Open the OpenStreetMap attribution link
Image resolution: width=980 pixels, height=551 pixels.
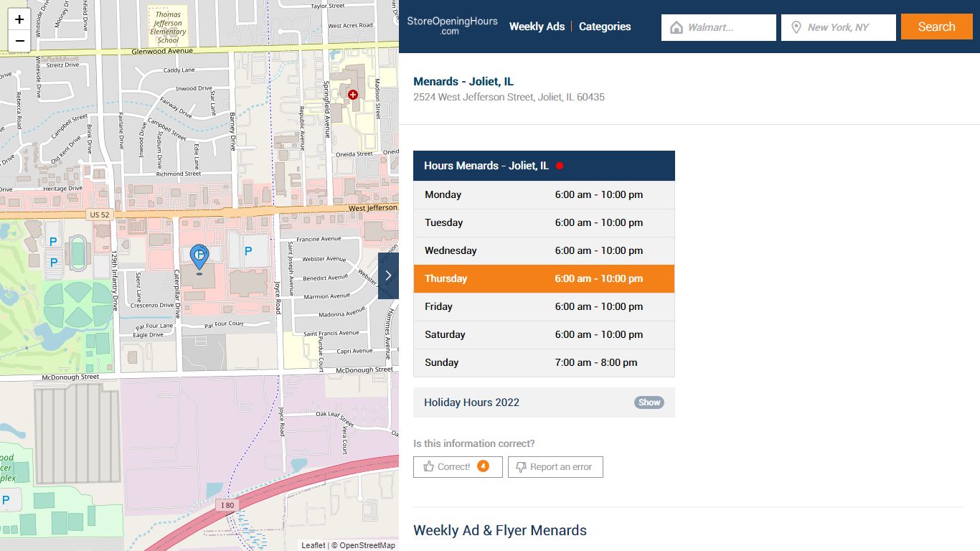(x=367, y=545)
